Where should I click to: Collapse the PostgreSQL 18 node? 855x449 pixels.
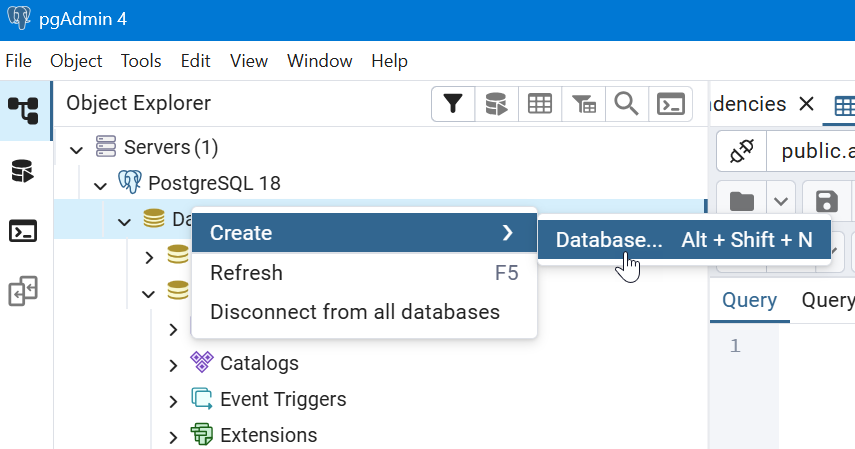coord(100,185)
